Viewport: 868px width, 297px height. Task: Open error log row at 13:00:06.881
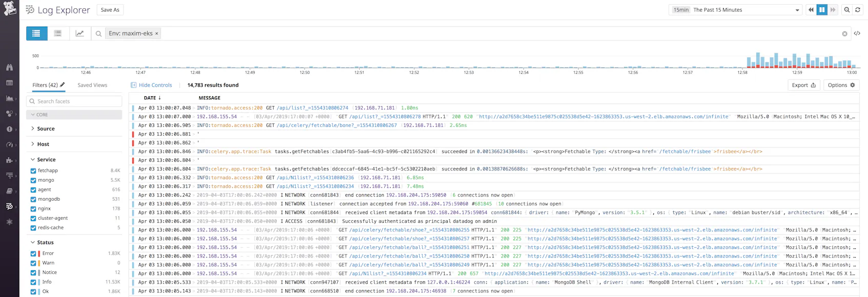pos(495,134)
